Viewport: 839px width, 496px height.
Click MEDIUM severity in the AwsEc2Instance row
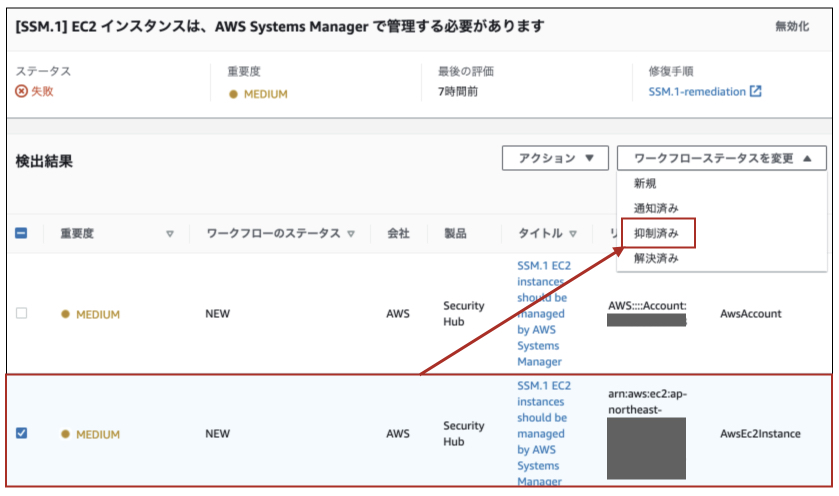(97, 434)
